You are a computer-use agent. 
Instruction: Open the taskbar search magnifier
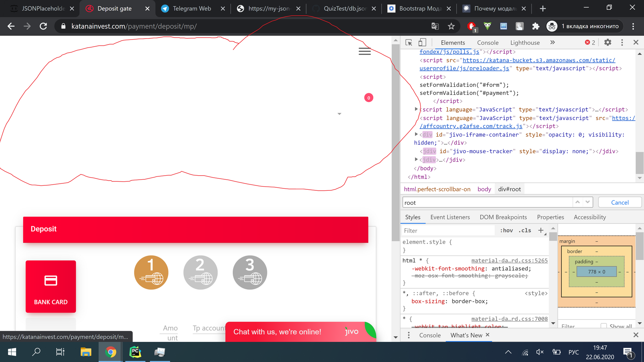[x=36, y=352]
